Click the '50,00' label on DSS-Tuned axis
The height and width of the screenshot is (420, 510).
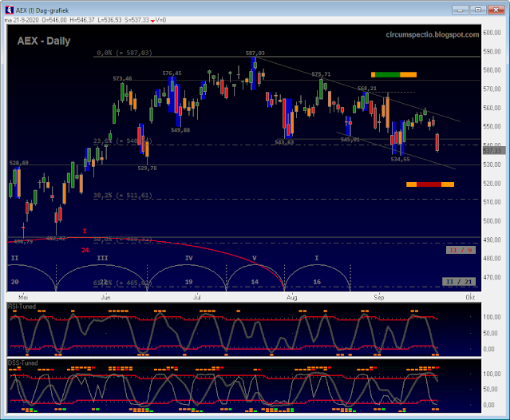click(491, 389)
